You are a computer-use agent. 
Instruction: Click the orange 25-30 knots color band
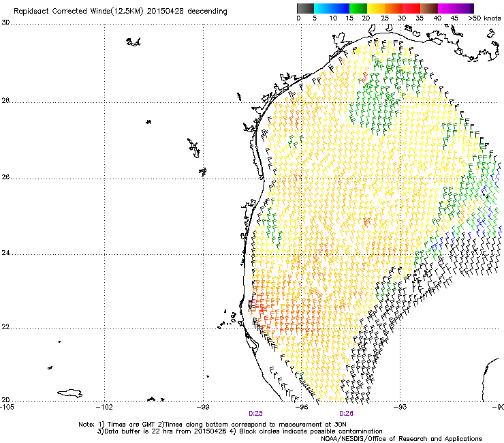coord(394,8)
